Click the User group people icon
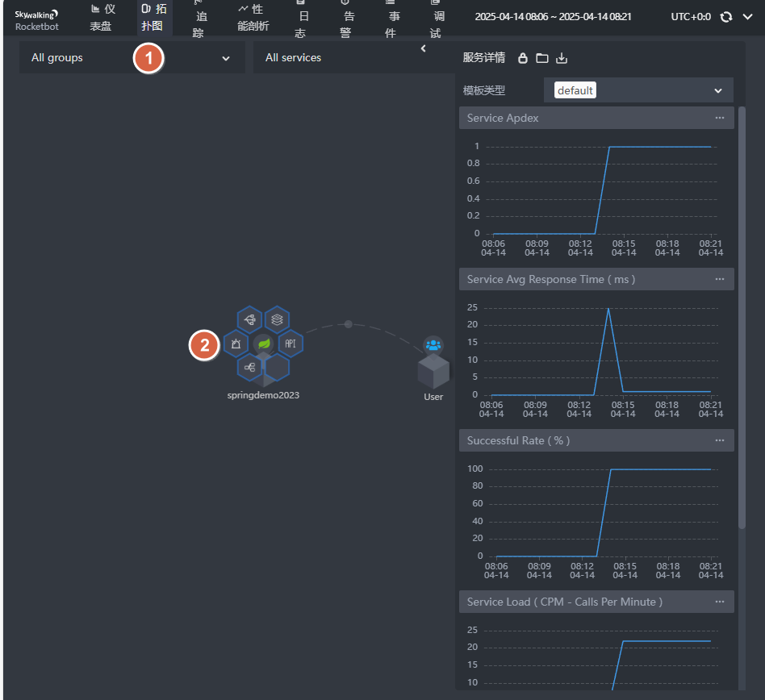The image size is (765, 700). (x=433, y=345)
